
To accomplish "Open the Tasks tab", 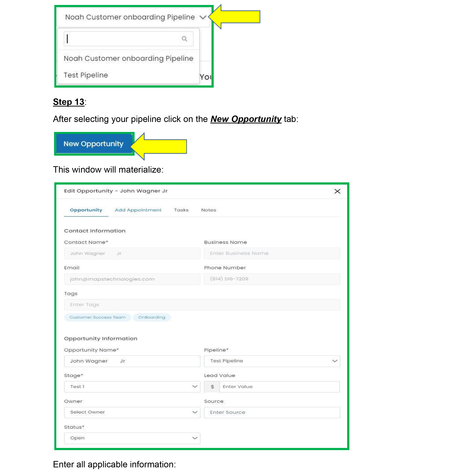I will tap(181, 210).
